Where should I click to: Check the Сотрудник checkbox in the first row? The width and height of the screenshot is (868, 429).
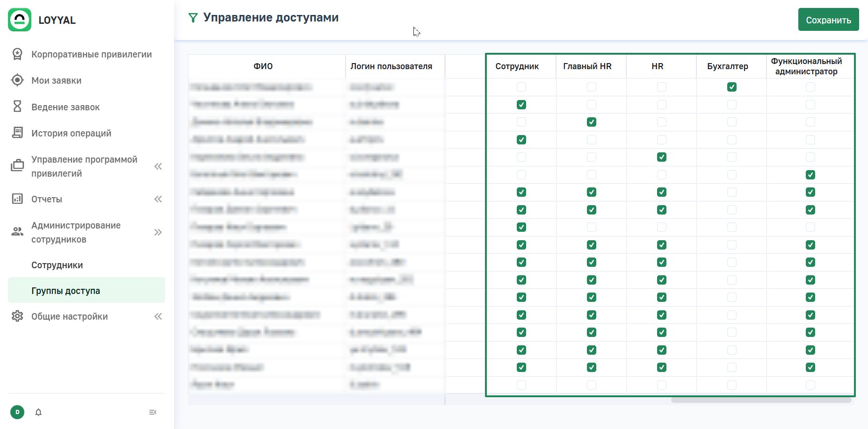point(521,87)
